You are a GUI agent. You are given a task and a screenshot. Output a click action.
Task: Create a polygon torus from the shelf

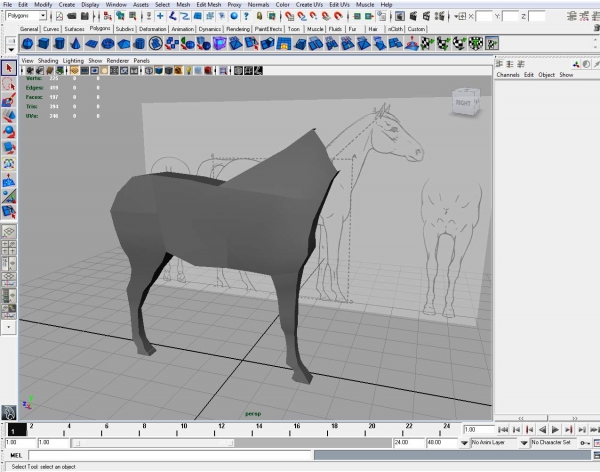tap(108, 44)
